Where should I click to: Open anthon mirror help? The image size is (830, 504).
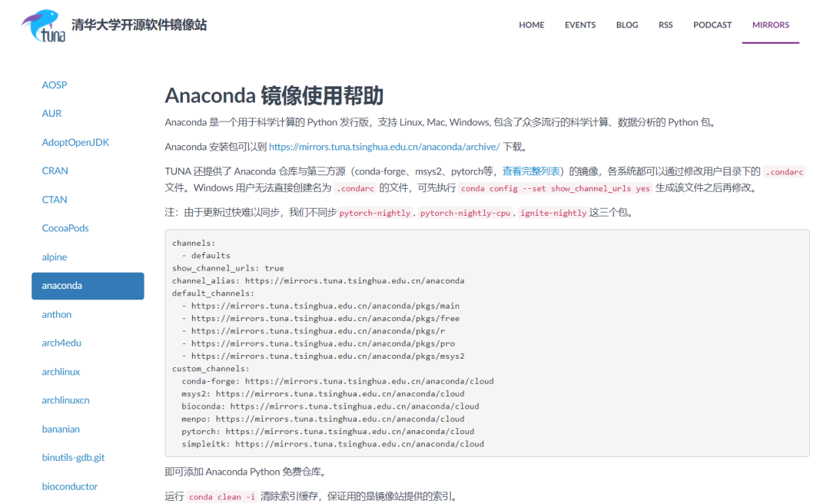pyautogui.click(x=57, y=314)
